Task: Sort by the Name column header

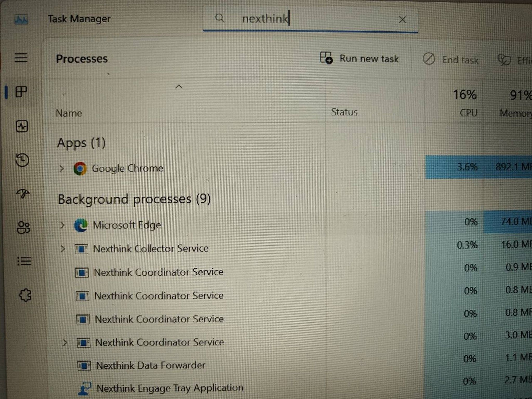Action: (69, 113)
